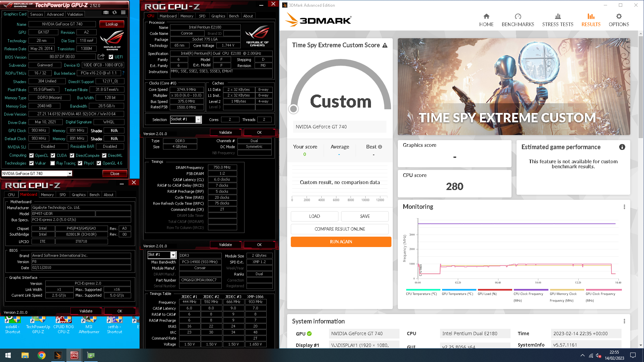Toggle the DirectCompute checkbox
Viewport: 644px width, 362px height.
72,156
